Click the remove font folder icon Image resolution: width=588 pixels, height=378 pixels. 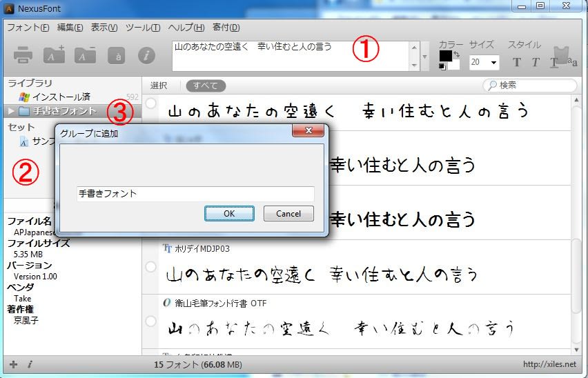[x=85, y=55]
